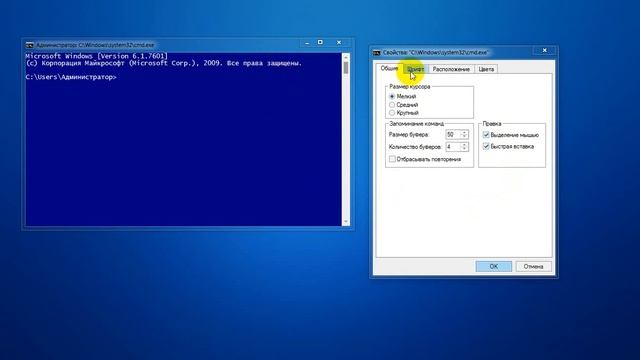The height and width of the screenshot is (360, 640).
Task: Increase Количество буферов with up arrow
Action: click(x=464, y=144)
